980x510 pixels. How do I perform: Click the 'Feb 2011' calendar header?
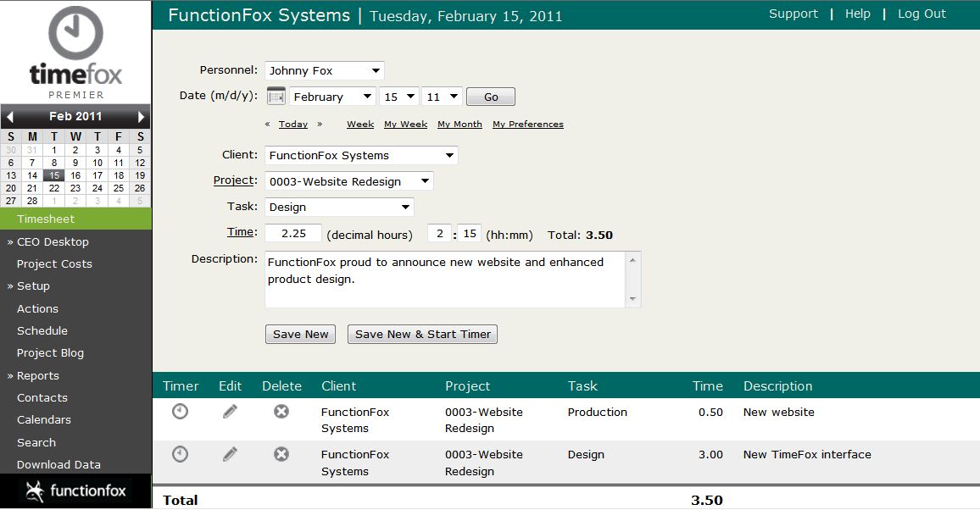pyautogui.click(x=75, y=116)
